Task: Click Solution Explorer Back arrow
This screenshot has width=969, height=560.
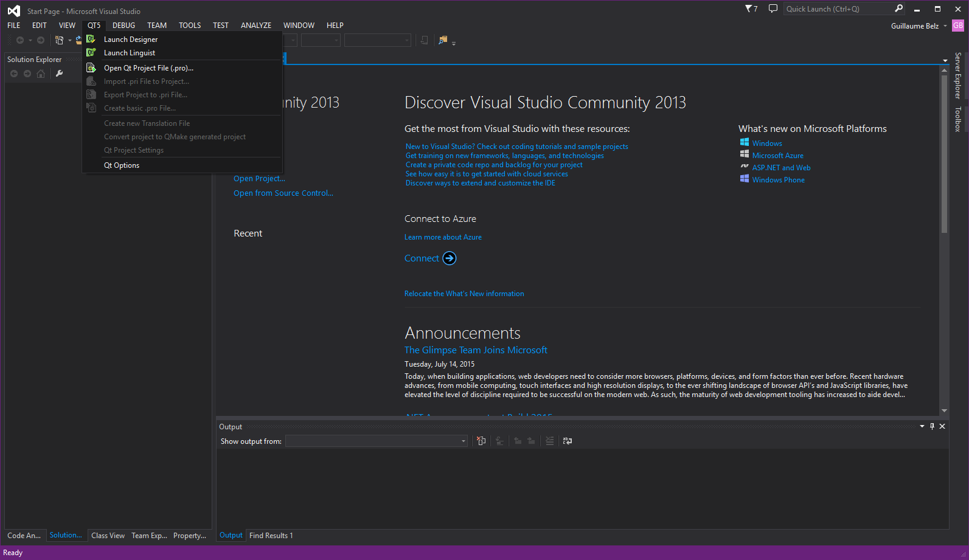Action: [14, 74]
